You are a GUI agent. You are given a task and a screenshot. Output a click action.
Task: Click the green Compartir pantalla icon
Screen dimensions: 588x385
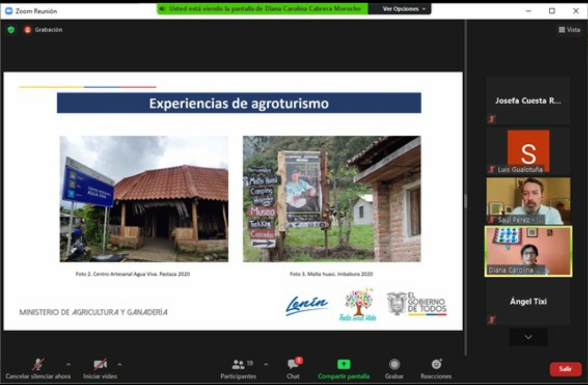coord(343,365)
